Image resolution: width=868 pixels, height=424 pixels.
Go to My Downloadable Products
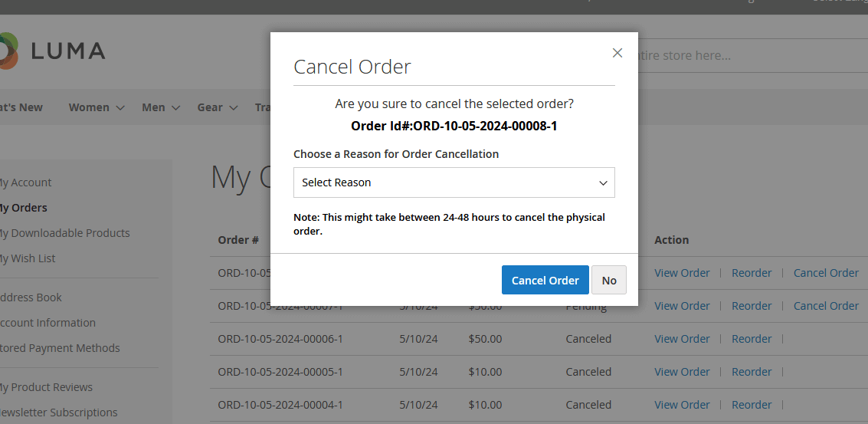[x=64, y=233]
